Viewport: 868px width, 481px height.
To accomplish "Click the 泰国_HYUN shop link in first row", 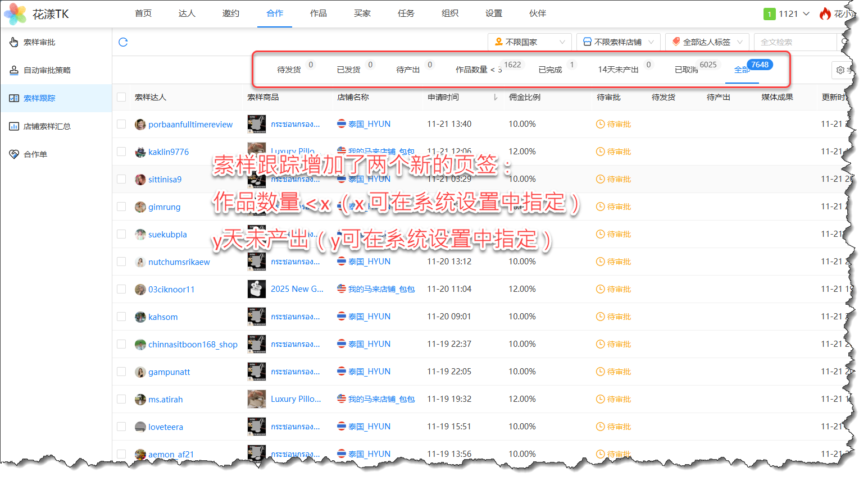I will coord(369,124).
